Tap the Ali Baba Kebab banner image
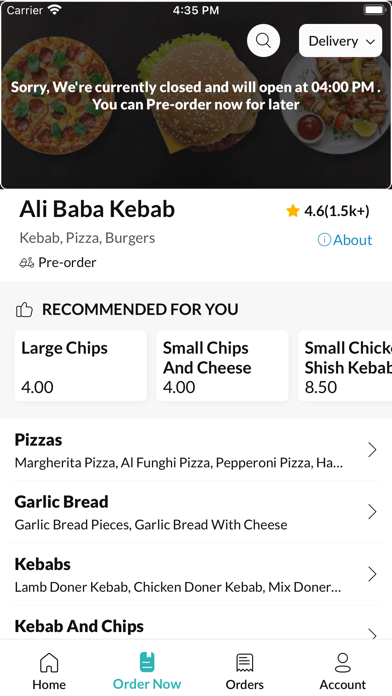The height and width of the screenshot is (696, 392). 196,95
